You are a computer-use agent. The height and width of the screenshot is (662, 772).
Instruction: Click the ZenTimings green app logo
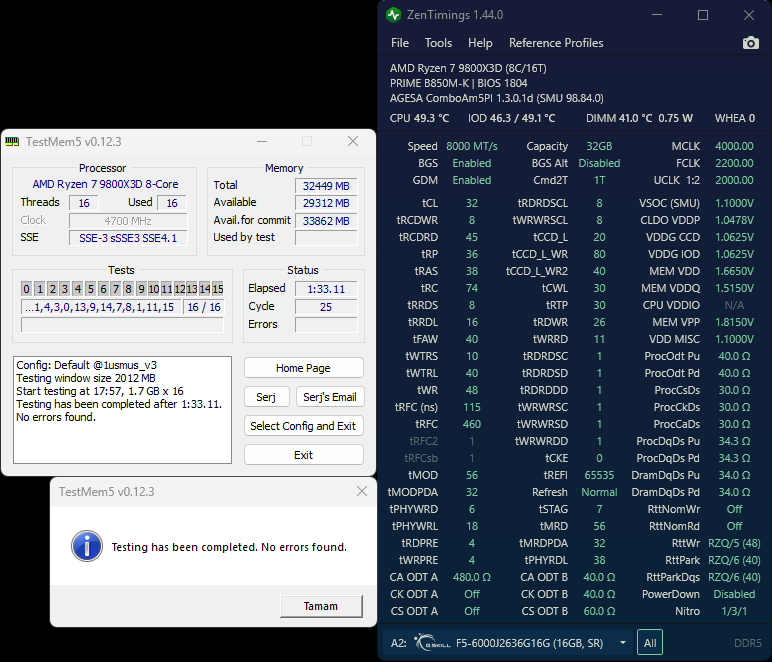pos(393,15)
